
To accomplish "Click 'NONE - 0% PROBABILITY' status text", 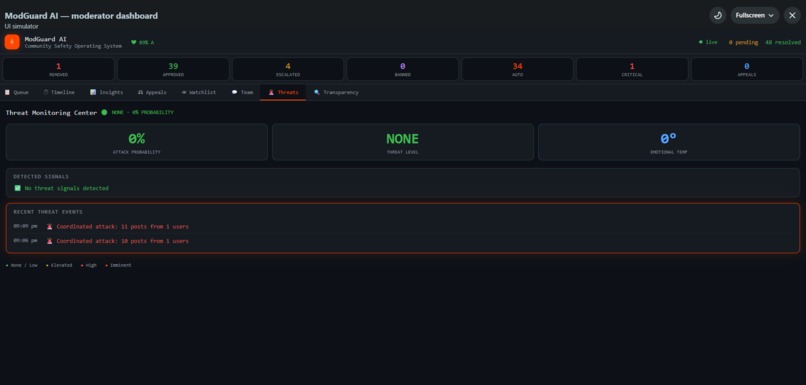I will coord(142,113).
